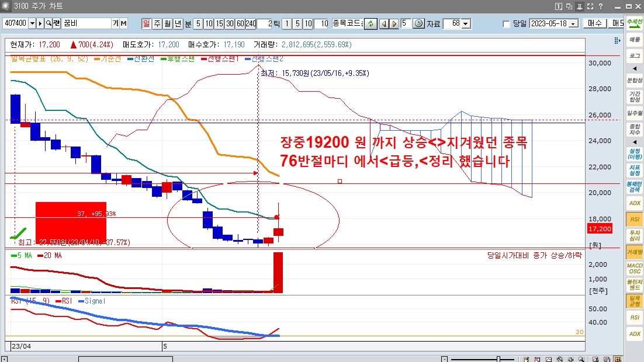Click the 로그 sidebar button
This screenshot has height=362, width=644.
635,56
